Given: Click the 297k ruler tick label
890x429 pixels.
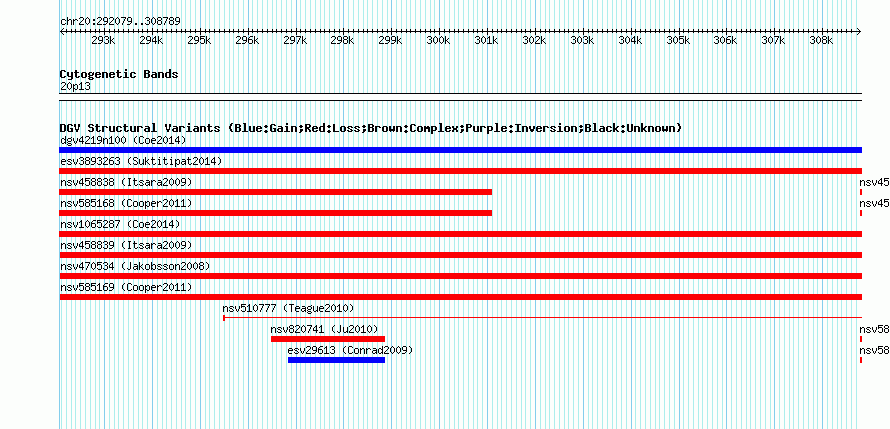Looking at the screenshot, I should tap(295, 41).
